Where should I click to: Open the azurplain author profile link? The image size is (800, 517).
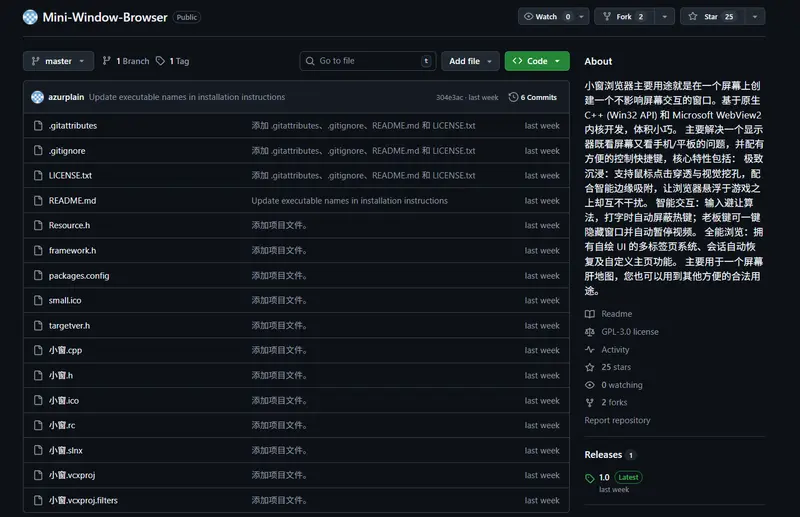[66, 97]
